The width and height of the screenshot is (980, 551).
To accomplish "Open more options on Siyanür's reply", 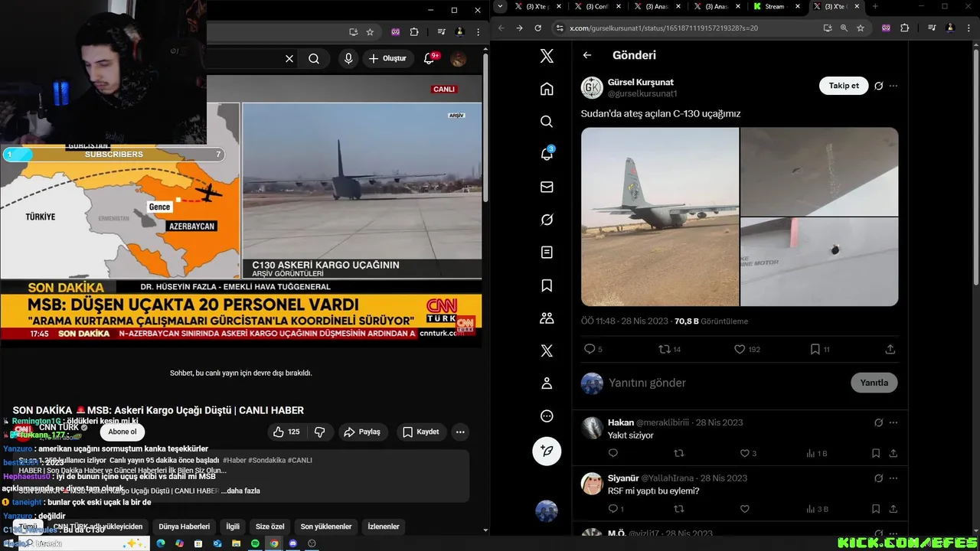I will coord(893,478).
